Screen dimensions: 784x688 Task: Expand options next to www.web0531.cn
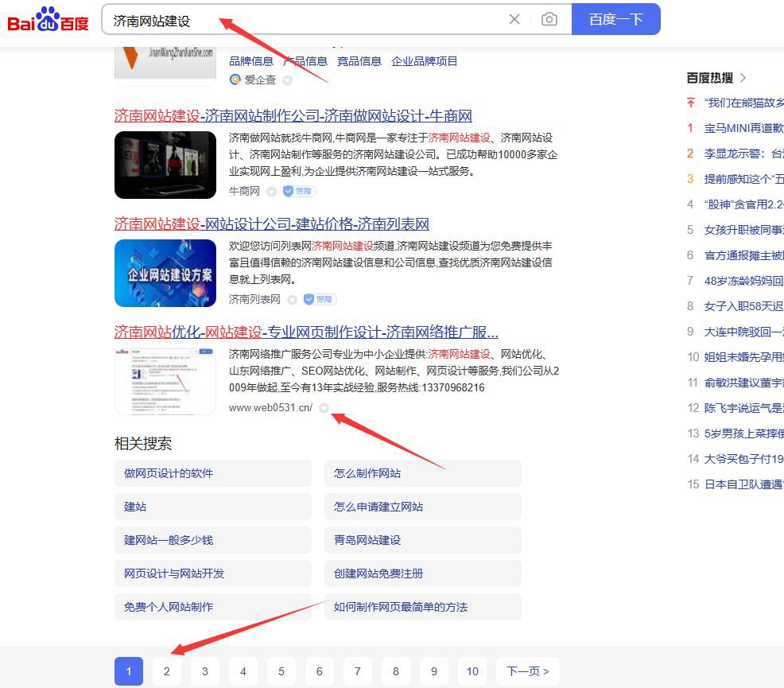click(324, 408)
